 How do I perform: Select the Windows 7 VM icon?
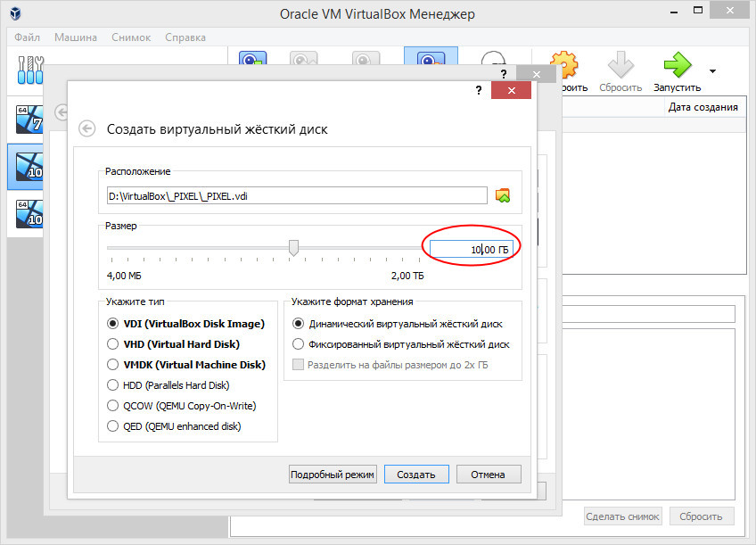tap(29, 119)
